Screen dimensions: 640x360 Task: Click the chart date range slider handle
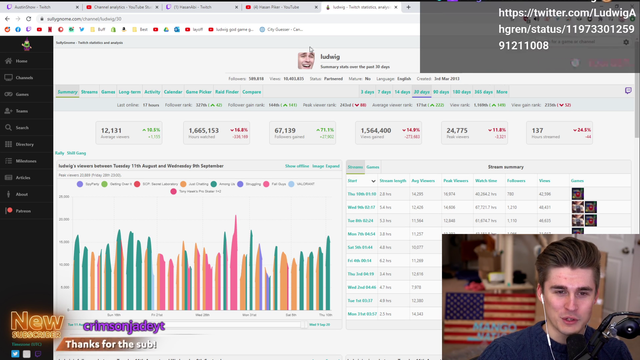[x=304, y=325]
